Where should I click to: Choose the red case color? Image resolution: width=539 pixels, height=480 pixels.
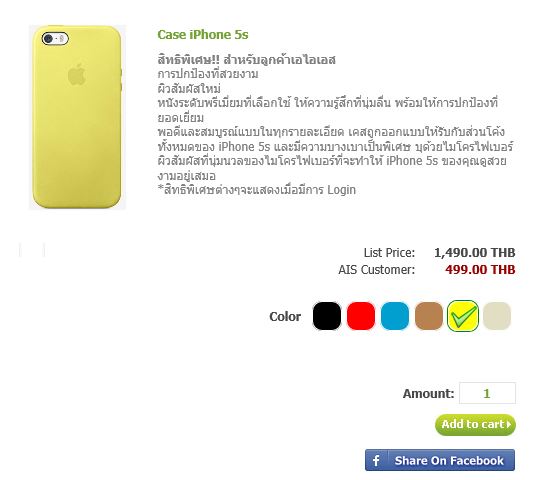coord(361,316)
